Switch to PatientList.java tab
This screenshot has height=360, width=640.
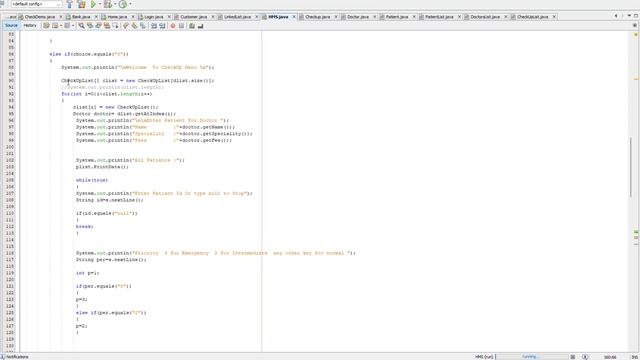point(439,17)
